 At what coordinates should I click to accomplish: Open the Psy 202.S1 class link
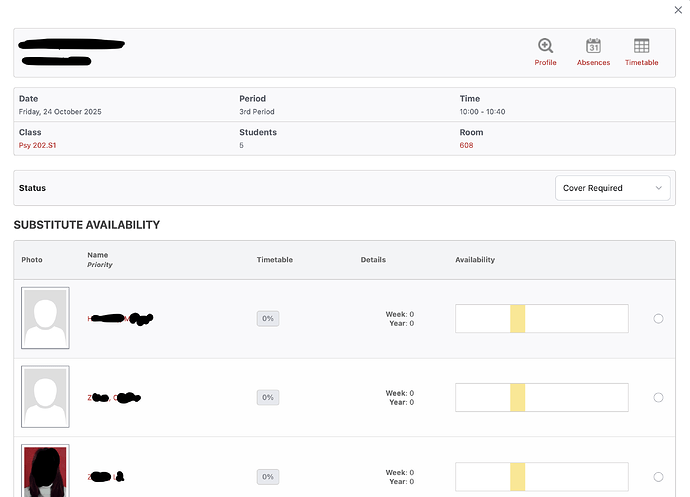[x=38, y=145]
